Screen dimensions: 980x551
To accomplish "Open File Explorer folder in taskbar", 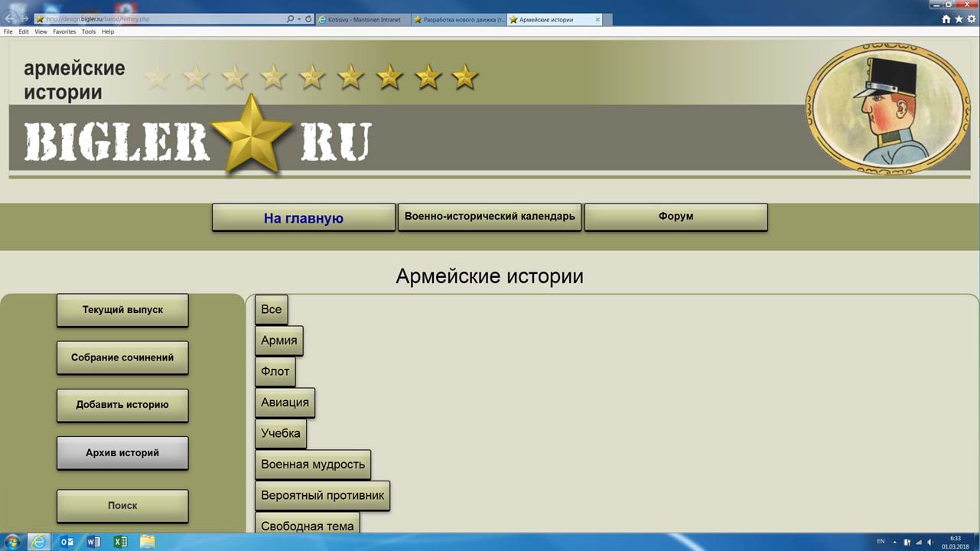I will pyautogui.click(x=147, y=542).
